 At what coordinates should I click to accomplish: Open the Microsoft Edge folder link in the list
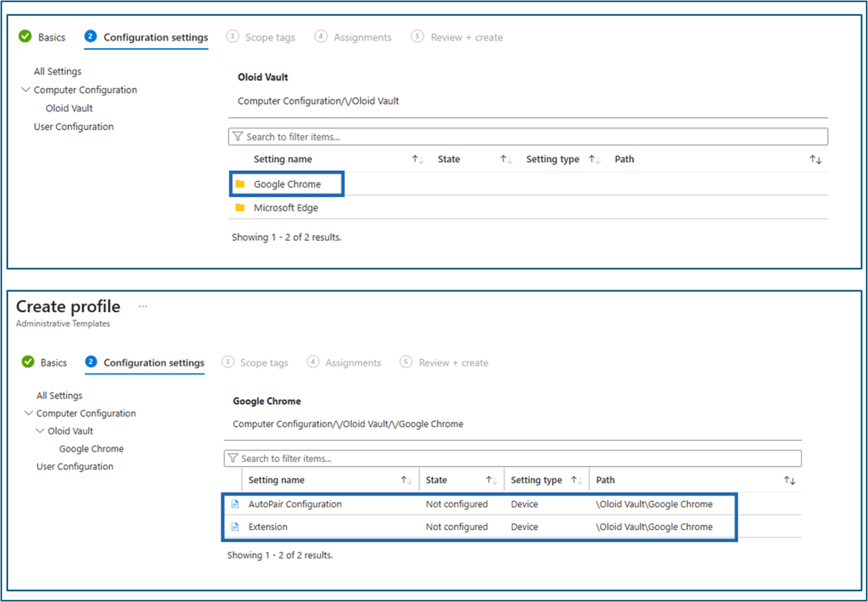point(286,208)
